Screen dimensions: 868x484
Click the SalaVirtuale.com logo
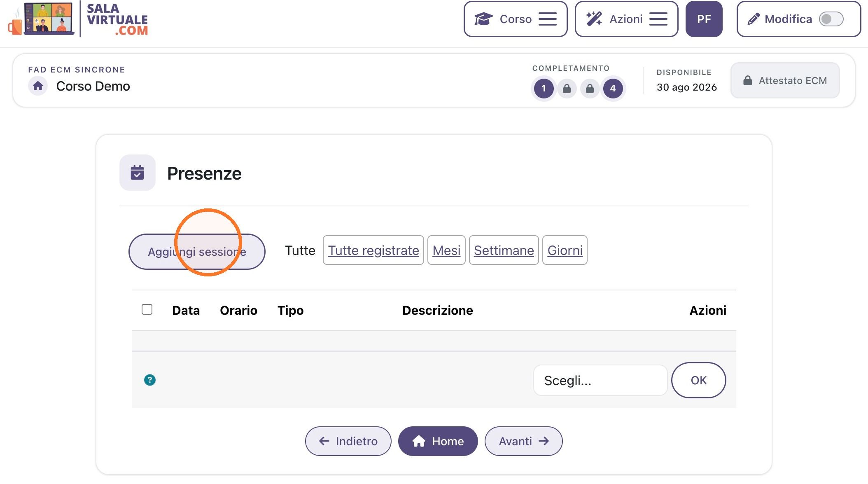(78, 19)
